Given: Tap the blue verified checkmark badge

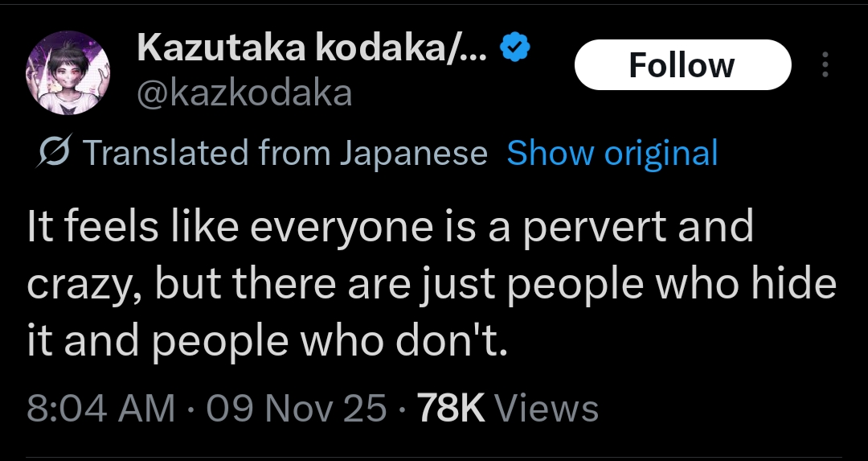Looking at the screenshot, I should [515, 49].
